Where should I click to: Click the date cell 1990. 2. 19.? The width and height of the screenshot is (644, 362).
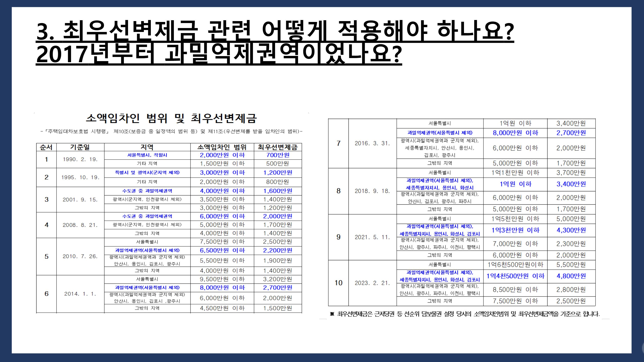pyautogui.click(x=80, y=159)
